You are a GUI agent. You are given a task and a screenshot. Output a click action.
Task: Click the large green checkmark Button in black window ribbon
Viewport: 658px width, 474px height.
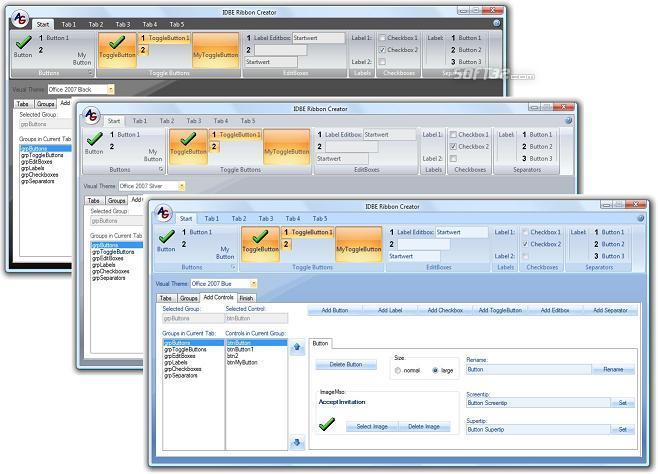pos(23,47)
